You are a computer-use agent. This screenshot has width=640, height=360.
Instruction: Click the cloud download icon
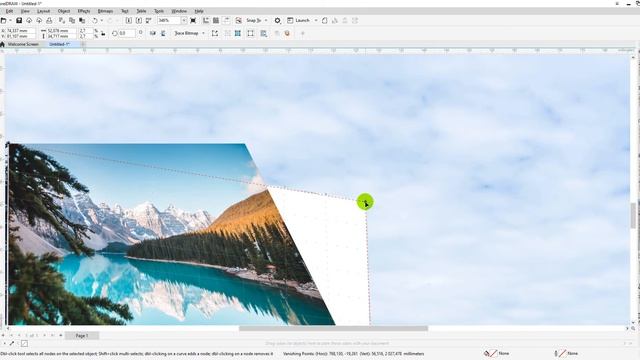tap(29, 20)
